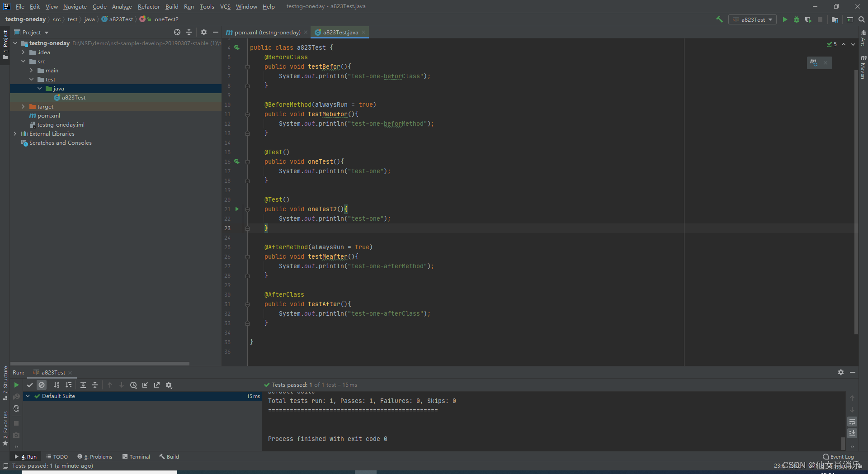Toggle the Structure side tool window
The width and height of the screenshot is (868, 474).
(x=5, y=383)
